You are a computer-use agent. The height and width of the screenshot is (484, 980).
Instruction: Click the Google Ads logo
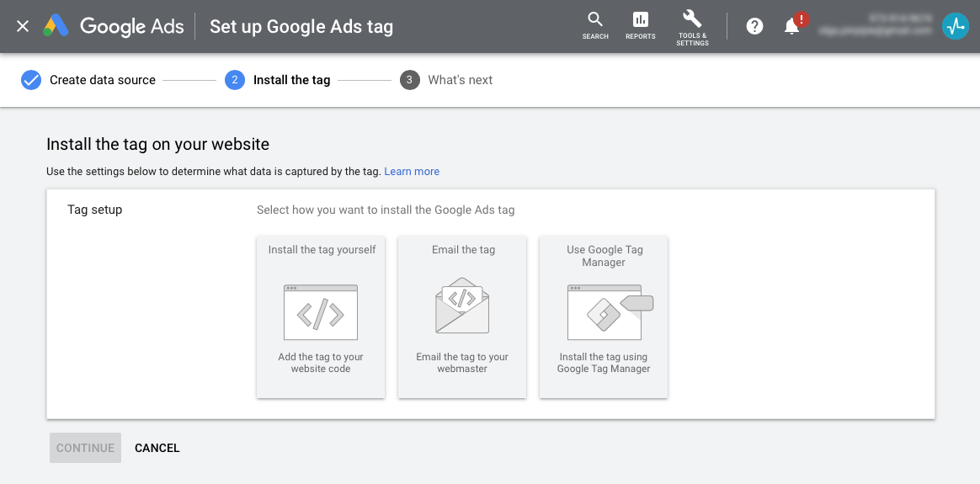click(114, 26)
